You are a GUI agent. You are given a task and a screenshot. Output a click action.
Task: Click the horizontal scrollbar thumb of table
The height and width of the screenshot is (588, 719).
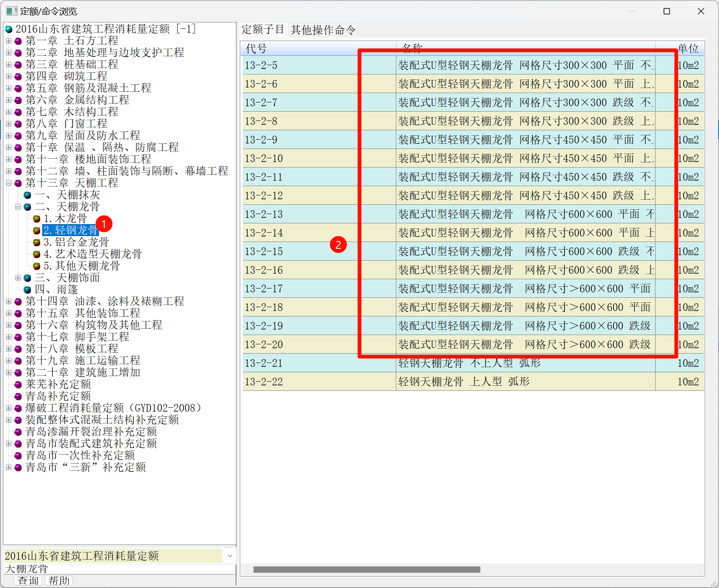[x=367, y=569]
